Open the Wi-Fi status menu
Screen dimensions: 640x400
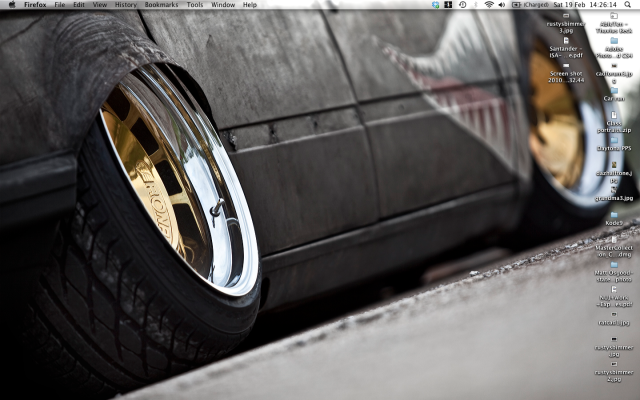(489, 4)
